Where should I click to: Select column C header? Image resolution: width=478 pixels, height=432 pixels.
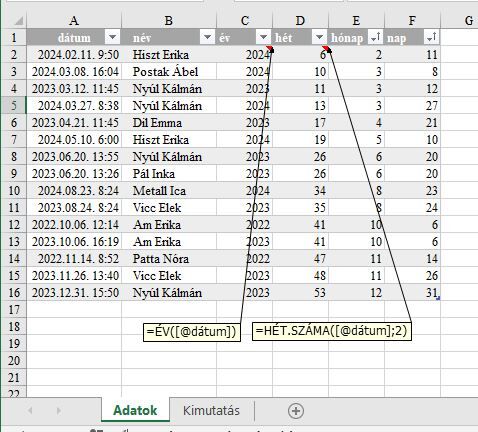point(245,21)
